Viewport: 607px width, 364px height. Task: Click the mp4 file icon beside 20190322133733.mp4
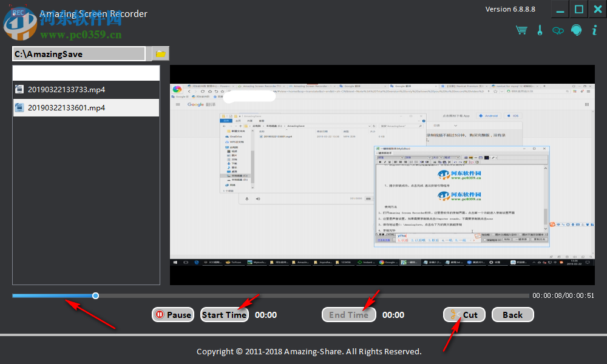19,90
